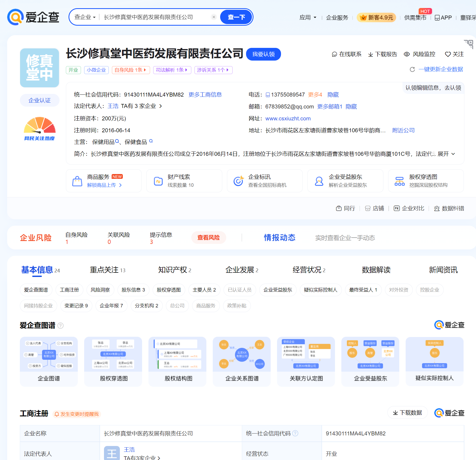
Task: Click the 关注 heart icon
Action: [448, 54]
